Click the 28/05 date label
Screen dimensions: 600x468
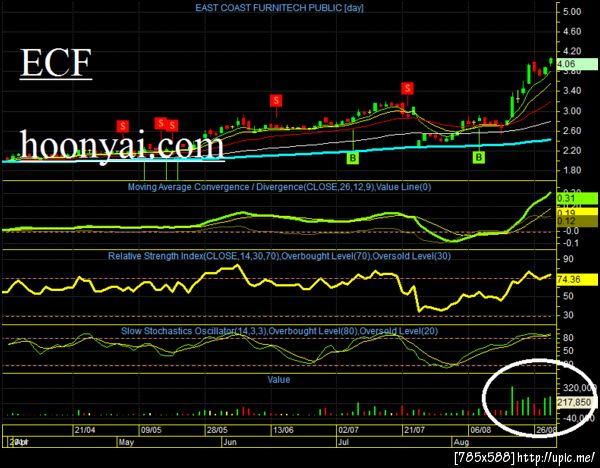pyautogui.click(x=217, y=430)
